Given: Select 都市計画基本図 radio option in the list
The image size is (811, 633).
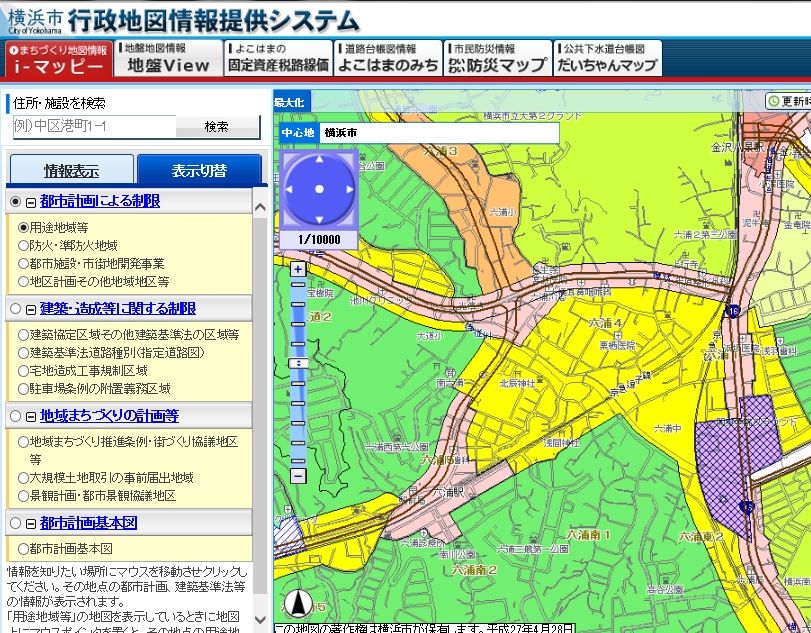Looking at the screenshot, I should pos(23,549).
